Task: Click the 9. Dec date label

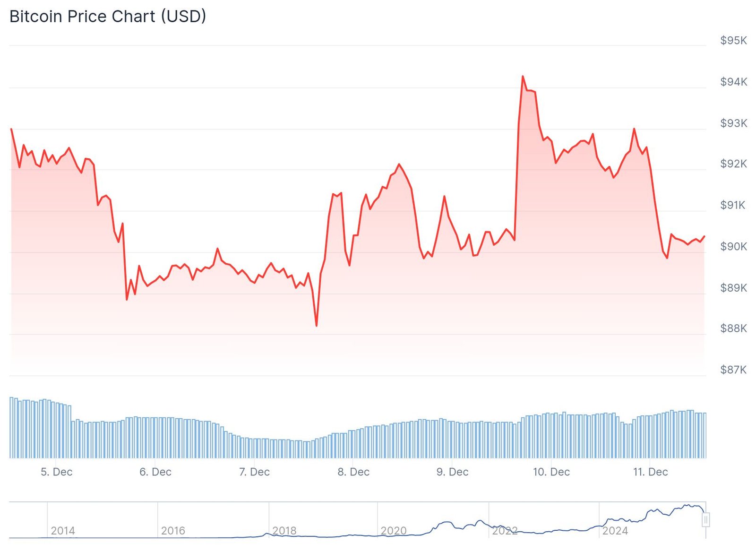Action: (452, 472)
